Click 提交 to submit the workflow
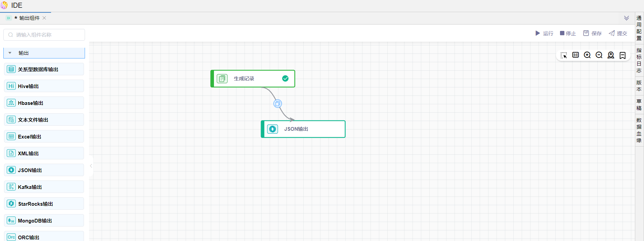 618,33
